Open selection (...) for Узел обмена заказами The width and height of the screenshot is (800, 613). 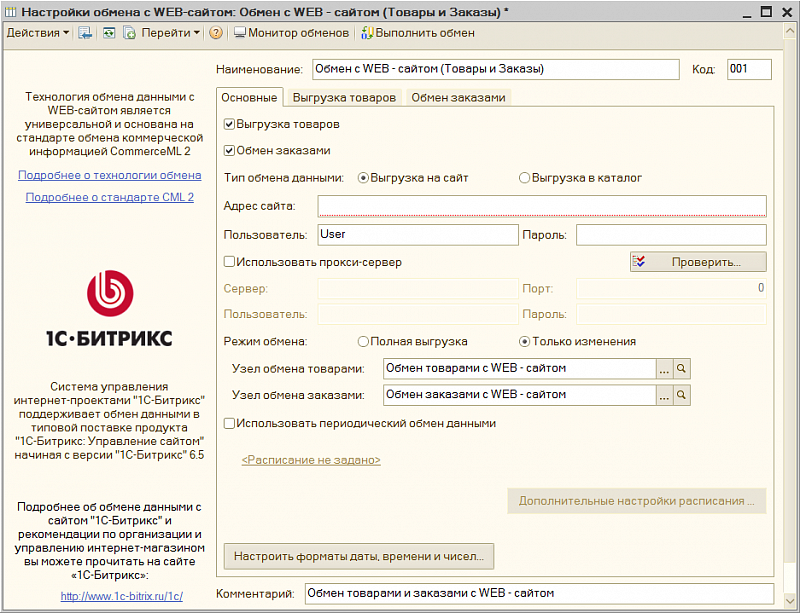[664, 396]
